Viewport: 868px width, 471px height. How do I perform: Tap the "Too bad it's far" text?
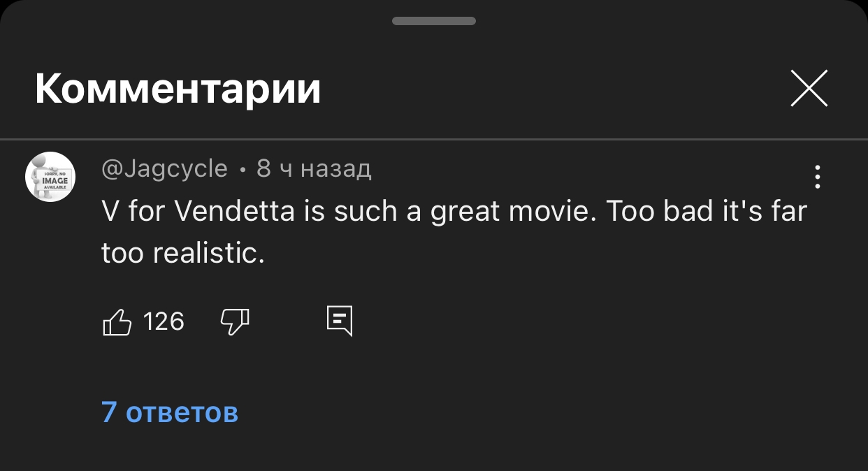(706, 210)
